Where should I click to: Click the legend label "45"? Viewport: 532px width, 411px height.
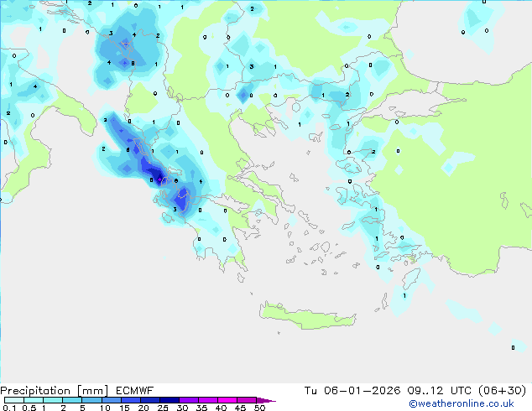[x=240, y=408]
